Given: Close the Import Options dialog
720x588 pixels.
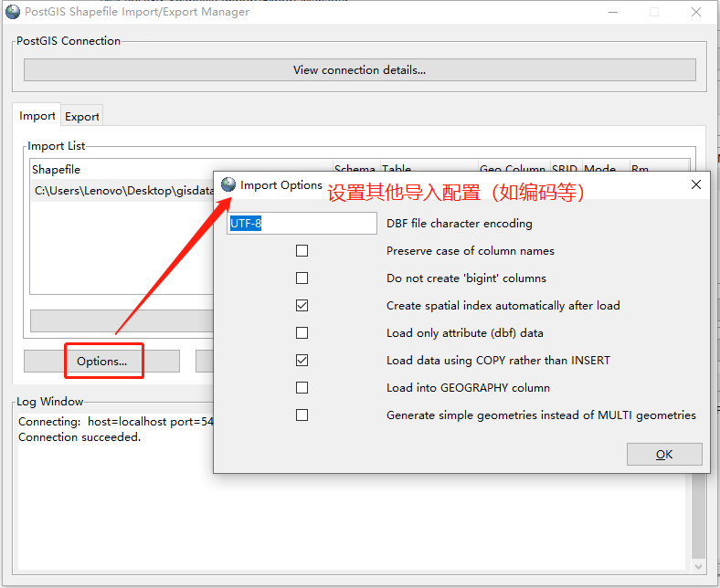Looking at the screenshot, I should 695,184.
